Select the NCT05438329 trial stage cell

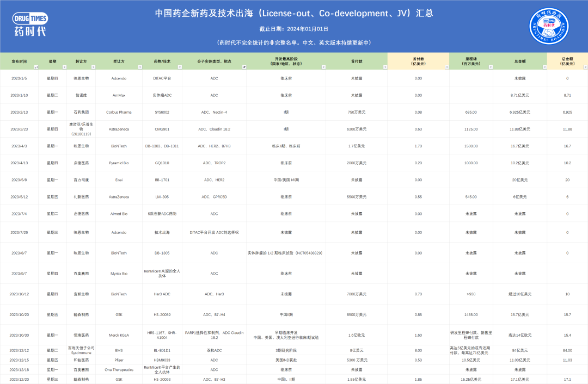click(x=286, y=253)
